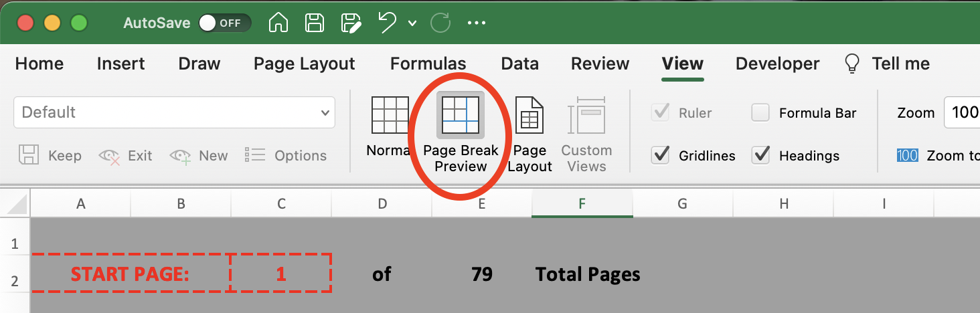Select column I header

click(x=884, y=204)
